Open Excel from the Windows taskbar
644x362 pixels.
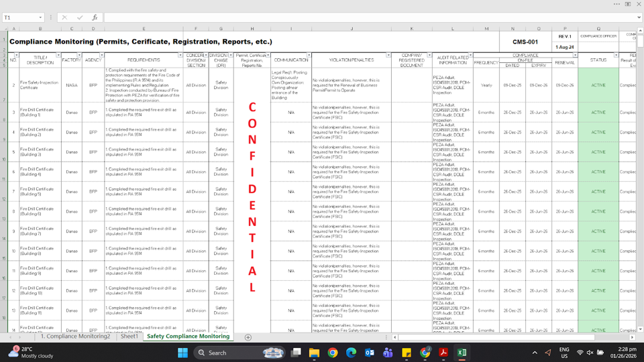(x=462, y=353)
